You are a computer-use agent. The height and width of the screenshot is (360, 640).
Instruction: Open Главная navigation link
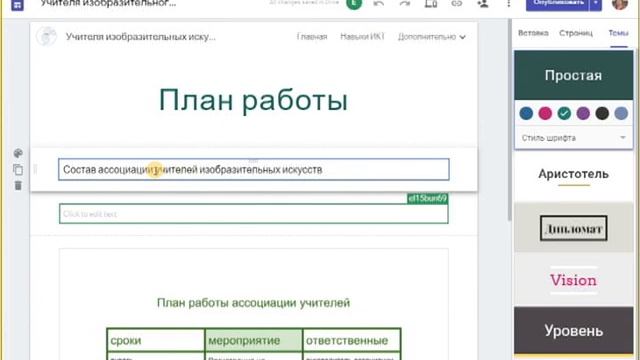312,37
